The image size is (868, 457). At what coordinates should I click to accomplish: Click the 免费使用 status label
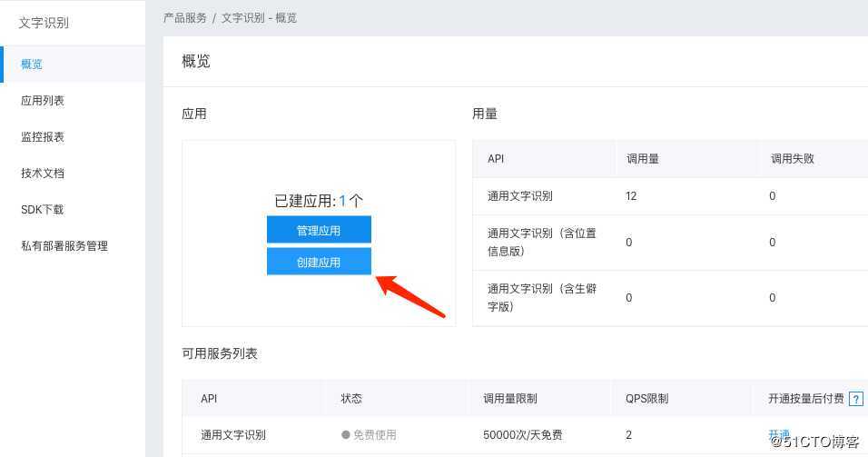(x=369, y=435)
